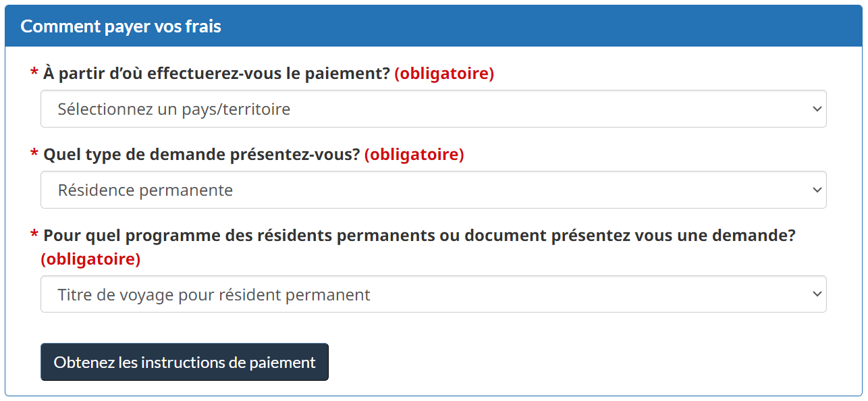Open the application type dropdown field
This screenshot has width=868, height=401.
(432, 190)
